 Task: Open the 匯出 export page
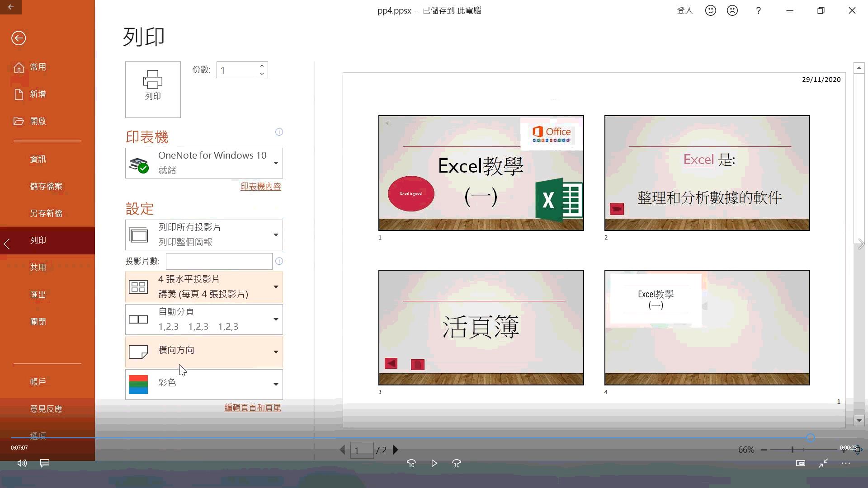pos(38,295)
